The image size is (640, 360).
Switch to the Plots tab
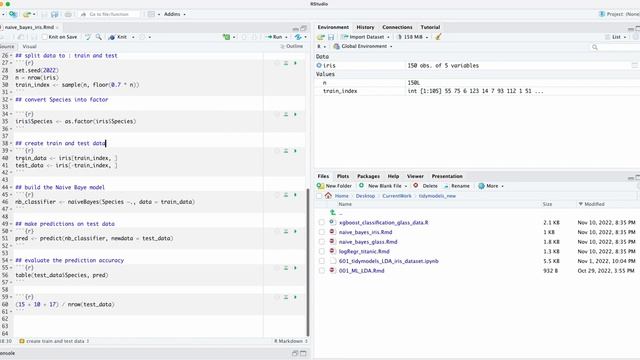coord(343,176)
